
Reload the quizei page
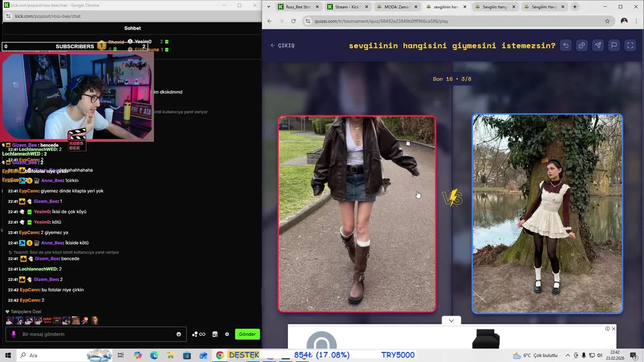(293, 21)
